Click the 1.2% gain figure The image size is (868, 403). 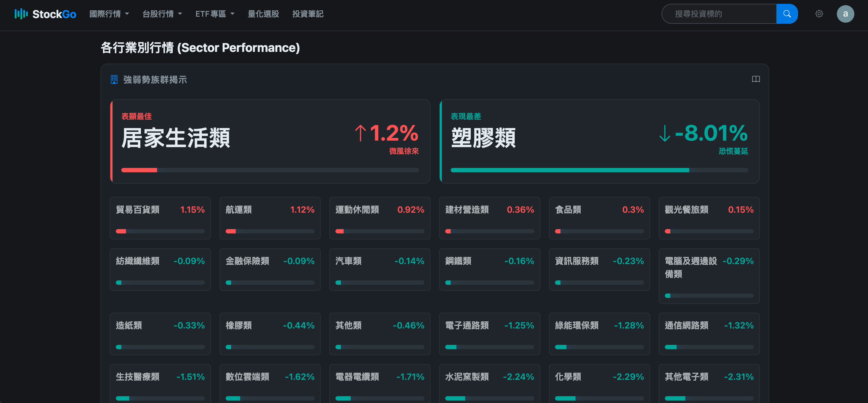pos(394,133)
